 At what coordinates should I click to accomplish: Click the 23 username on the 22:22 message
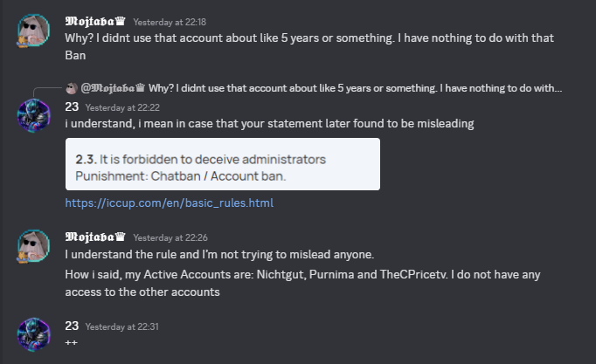pos(72,106)
